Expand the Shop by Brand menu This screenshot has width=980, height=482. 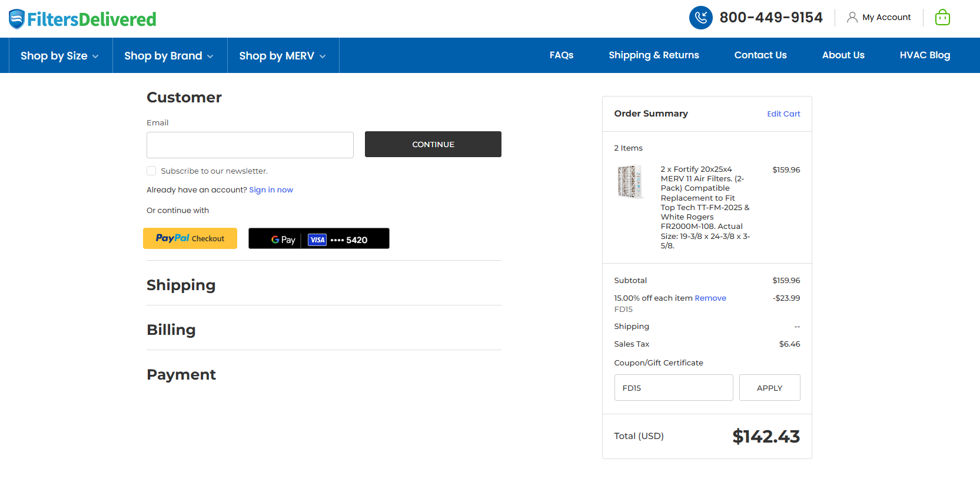169,55
